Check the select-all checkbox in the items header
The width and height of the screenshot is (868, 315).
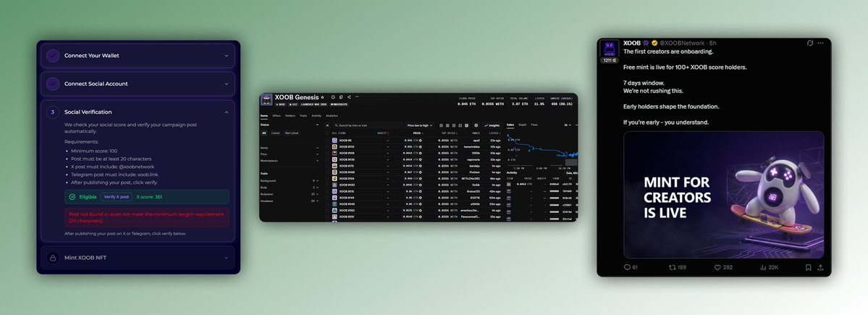tap(327, 133)
